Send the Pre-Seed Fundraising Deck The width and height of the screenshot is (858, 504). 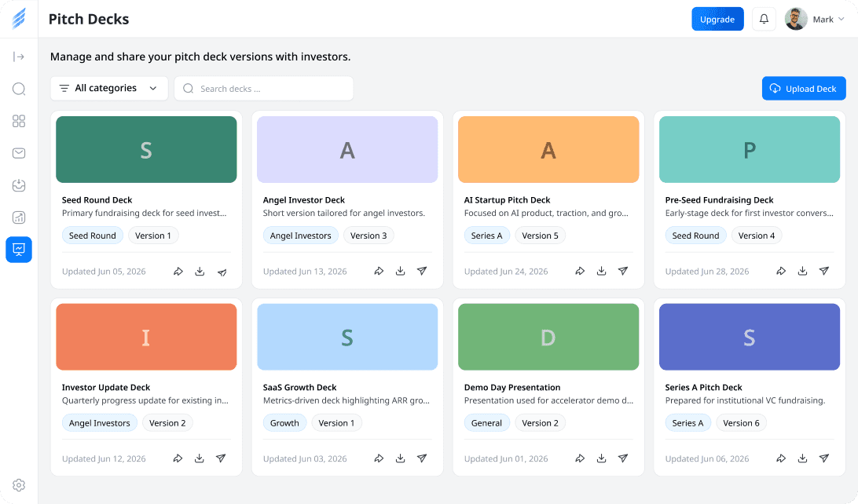point(824,271)
